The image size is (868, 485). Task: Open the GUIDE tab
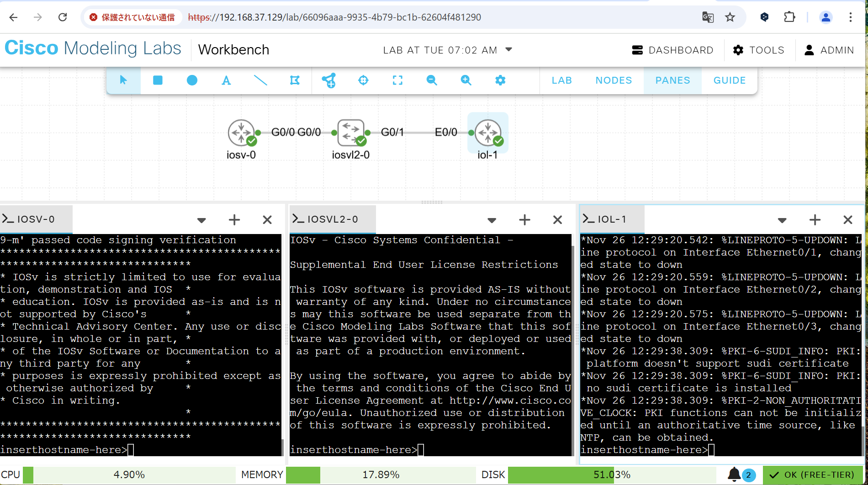point(730,80)
